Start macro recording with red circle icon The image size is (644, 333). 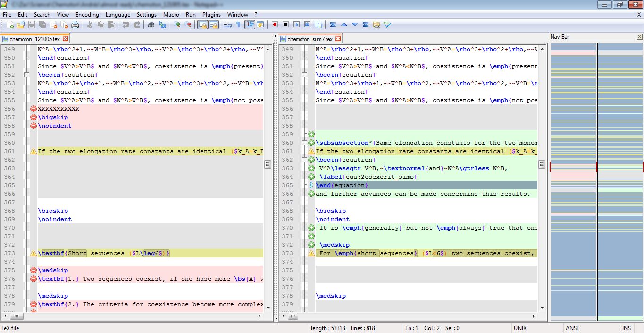(275, 25)
